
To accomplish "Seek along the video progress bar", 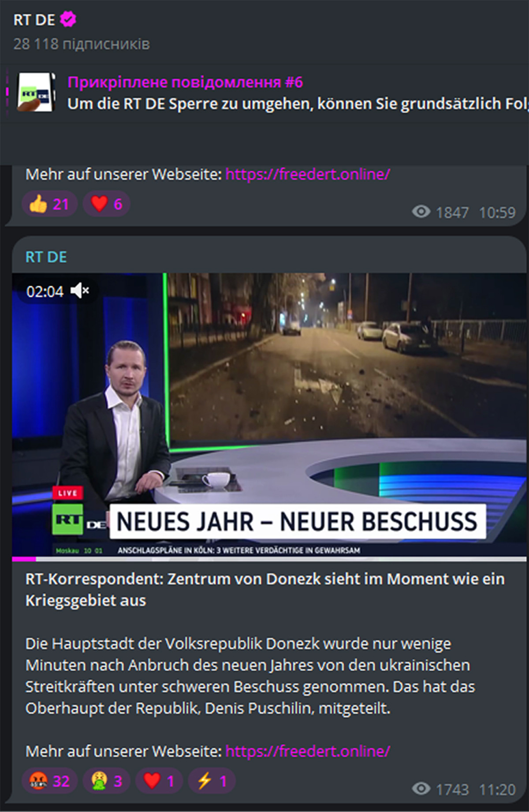I will [269, 559].
